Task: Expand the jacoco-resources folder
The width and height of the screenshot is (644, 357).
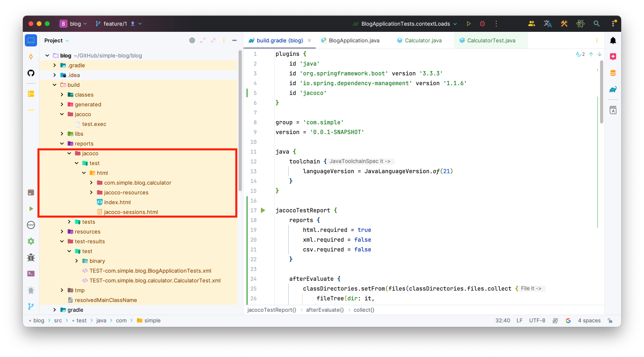Action: 91,192
